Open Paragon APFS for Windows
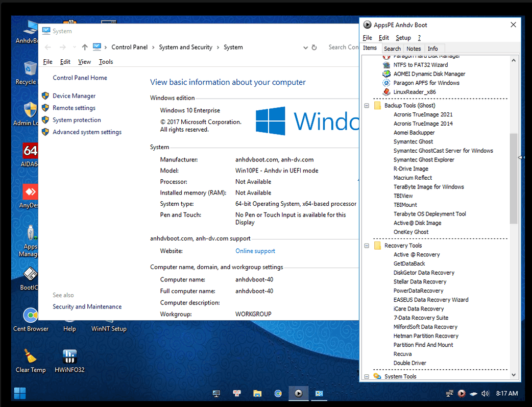 tap(426, 83)
